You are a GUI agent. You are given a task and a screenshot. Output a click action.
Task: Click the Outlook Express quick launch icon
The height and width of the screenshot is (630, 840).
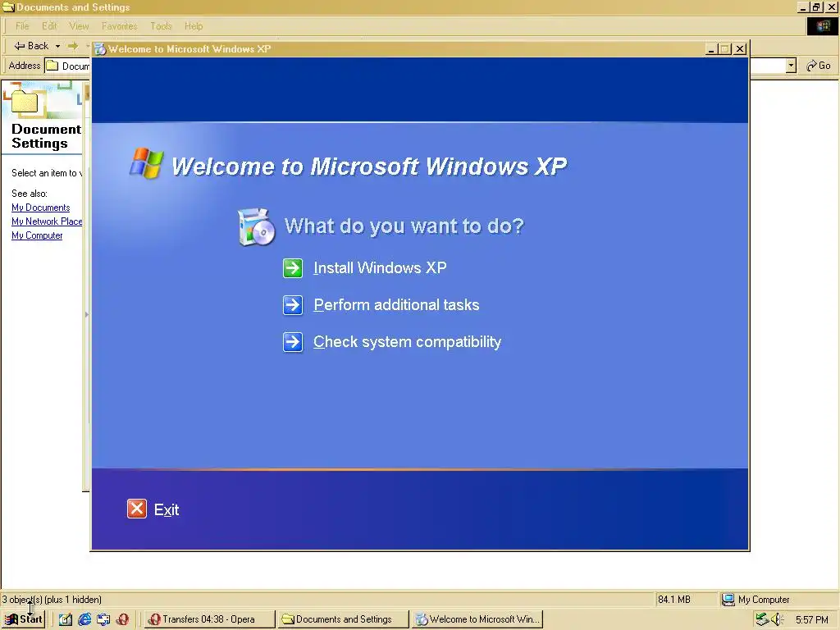(103, 619)
